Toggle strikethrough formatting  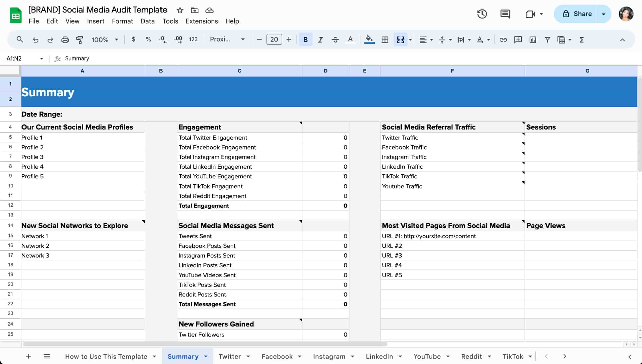click(x=335, y=39)
